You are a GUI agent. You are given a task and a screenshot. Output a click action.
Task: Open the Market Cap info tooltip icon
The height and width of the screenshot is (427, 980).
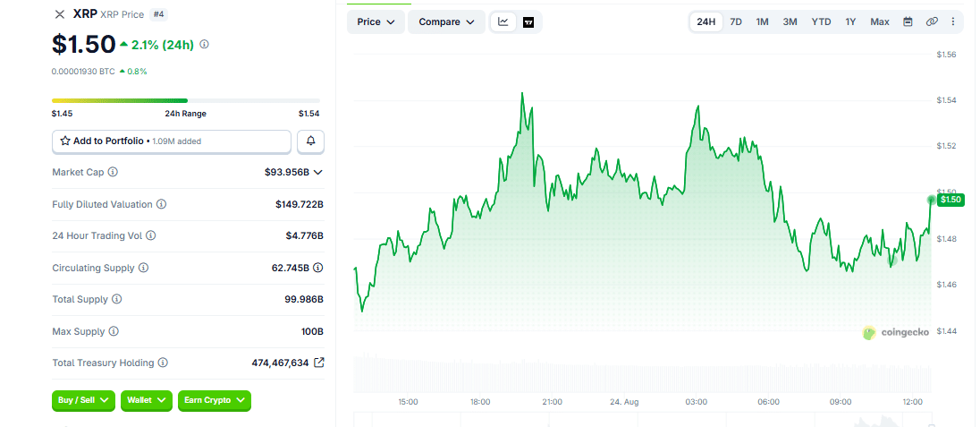pos(114,172)
